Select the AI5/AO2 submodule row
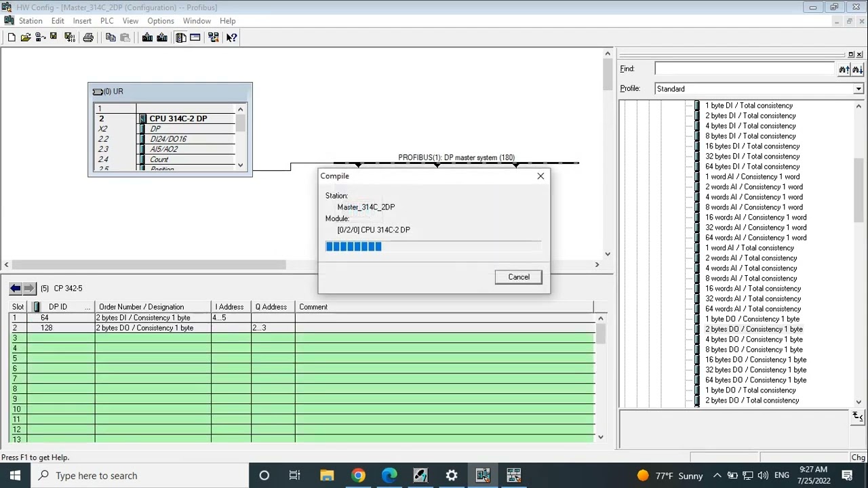Image resolution: width=868 pixels, height=488 pixels. coord(166,149)
